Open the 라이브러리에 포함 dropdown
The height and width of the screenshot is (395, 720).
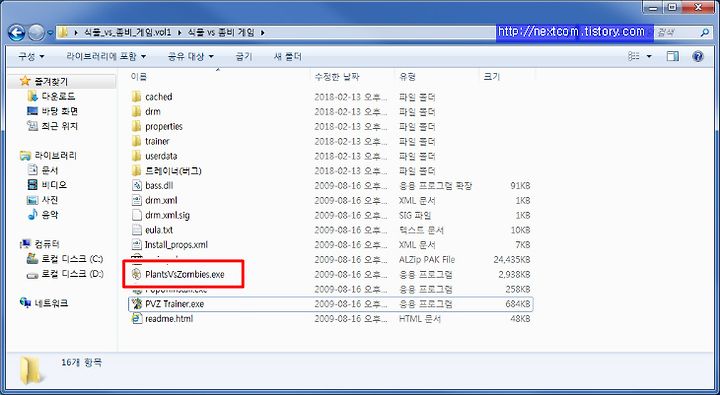tap(106, 56)
